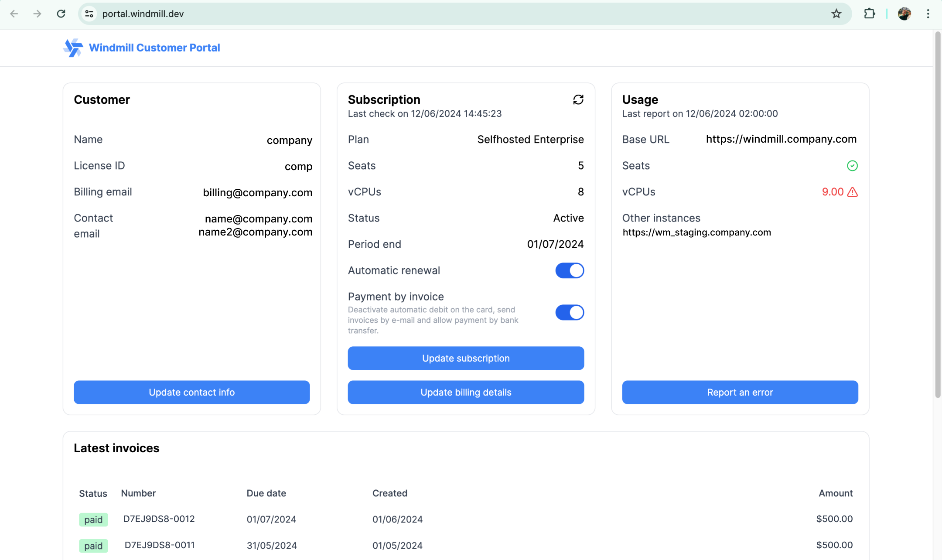Select billing@company.com email text
Viewport: 942px width, 560px height.
[257, 192]
